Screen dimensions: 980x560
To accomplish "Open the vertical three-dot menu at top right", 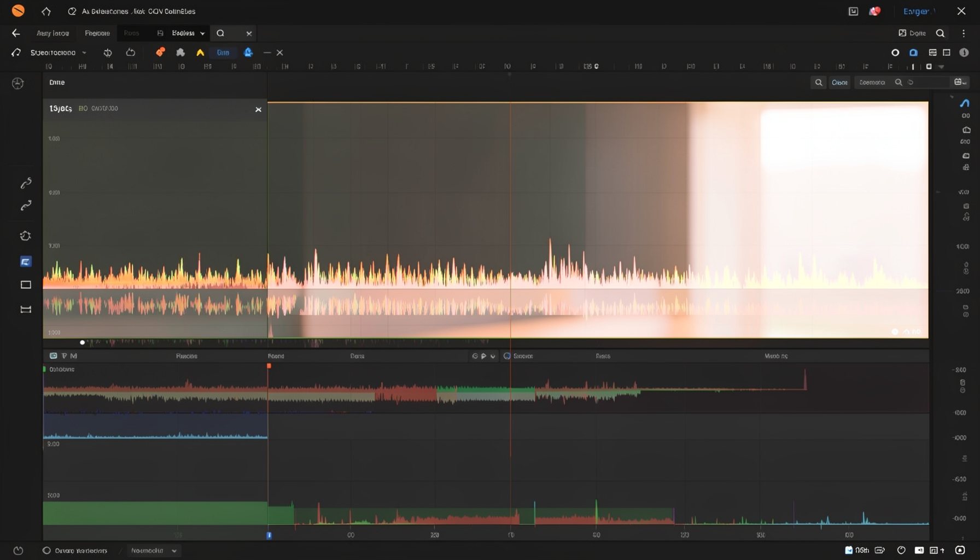I will (x=964, y=33).
